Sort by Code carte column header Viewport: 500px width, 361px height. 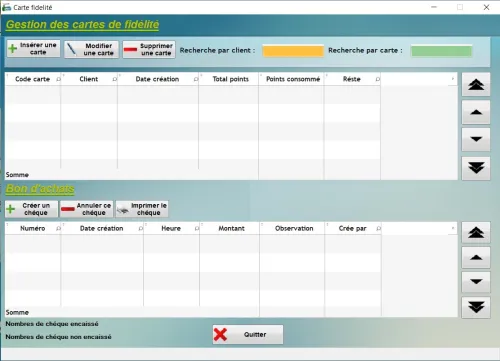click(x=32, y=79)
